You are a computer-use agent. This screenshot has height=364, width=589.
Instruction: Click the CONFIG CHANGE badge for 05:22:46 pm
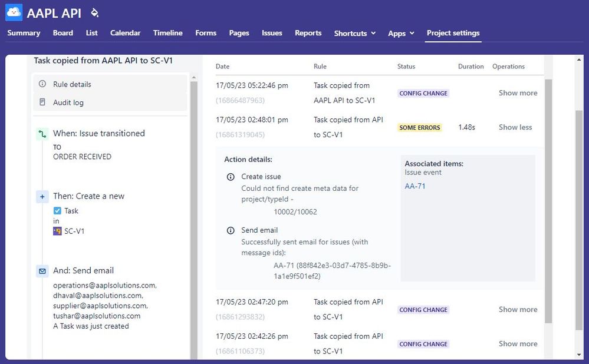coord(423,94)
